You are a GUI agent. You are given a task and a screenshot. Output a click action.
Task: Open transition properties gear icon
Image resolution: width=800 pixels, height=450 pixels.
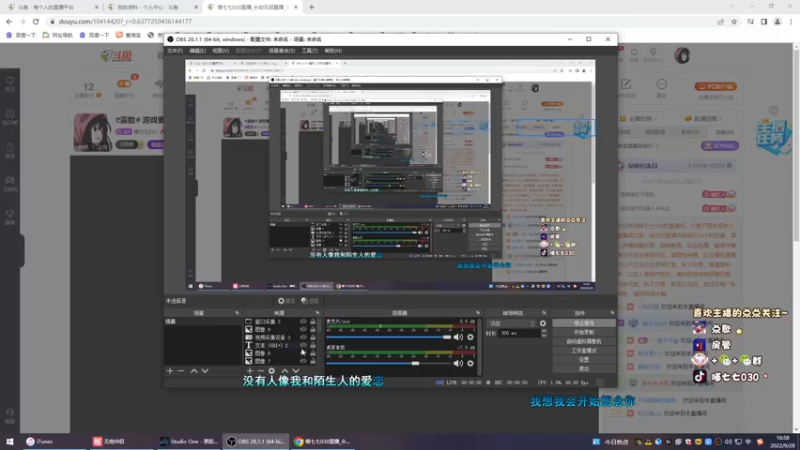point(543,323)
